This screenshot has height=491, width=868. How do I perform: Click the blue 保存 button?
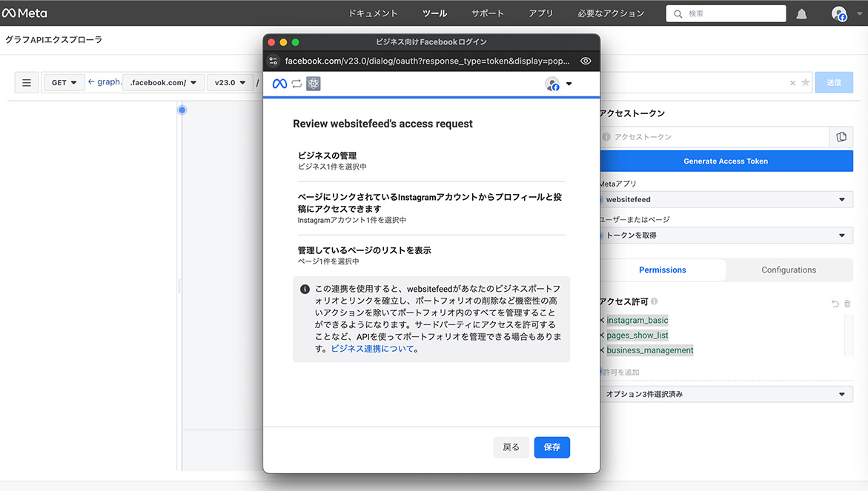(x=551, y=447)
